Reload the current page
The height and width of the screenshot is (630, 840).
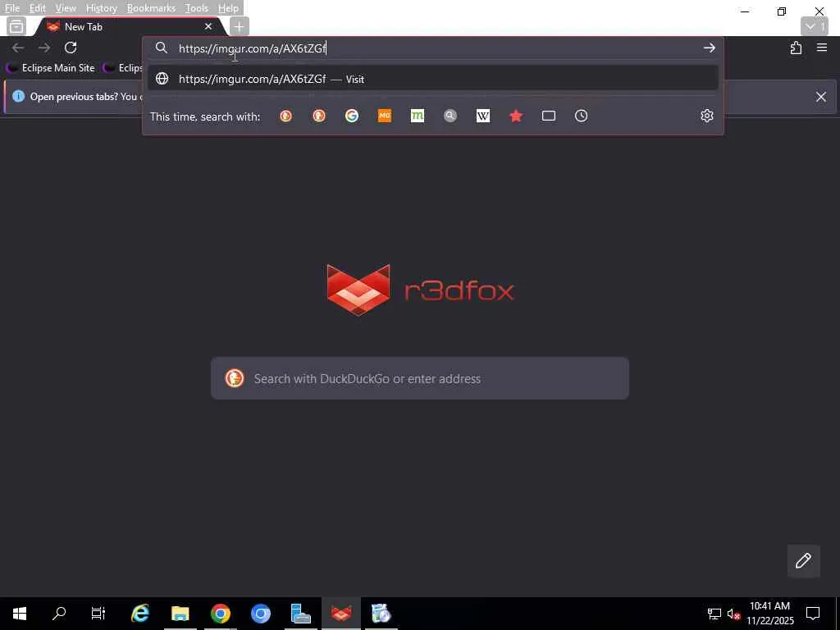click(x=71, y=48)
